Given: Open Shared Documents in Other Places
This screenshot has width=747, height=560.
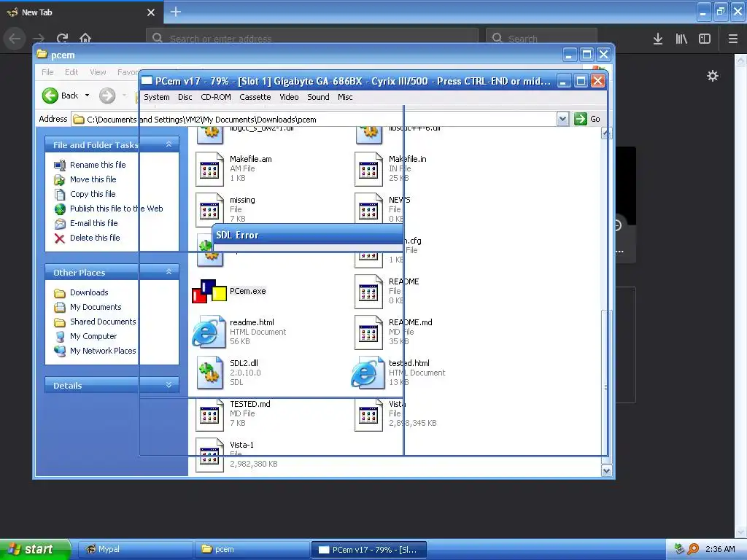Looking at the screenshot, I should (x=103, y=322).
